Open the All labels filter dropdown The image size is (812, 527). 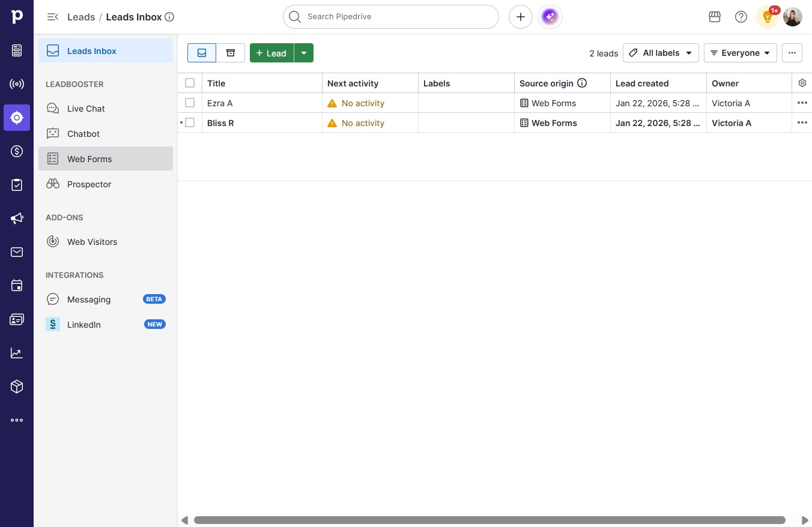tap(661, 53)
